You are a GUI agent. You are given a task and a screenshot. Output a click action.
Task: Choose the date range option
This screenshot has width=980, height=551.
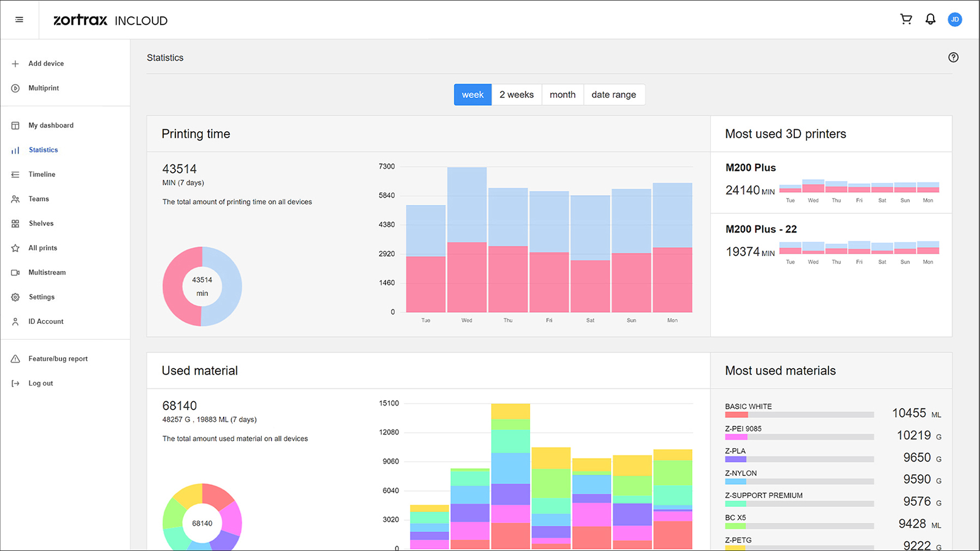click(614, 95)
